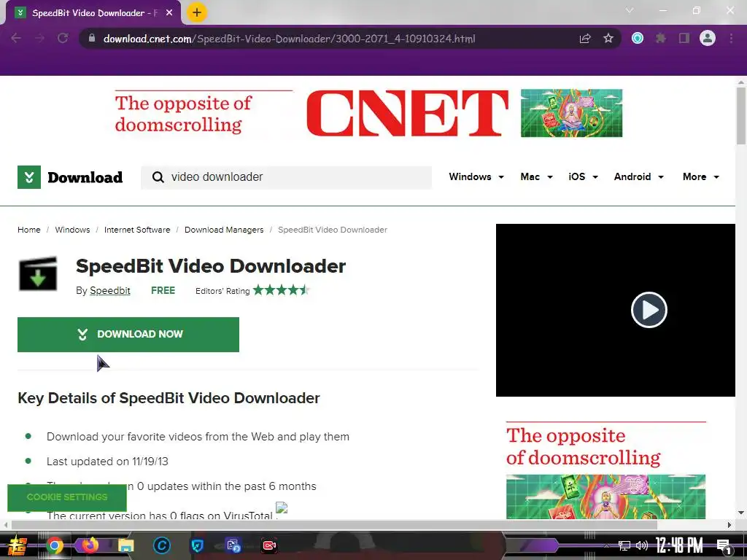The width and height of the screenshot is (747, 560).
Task: Click the forward navigation arrow
Action: point(39,38)
